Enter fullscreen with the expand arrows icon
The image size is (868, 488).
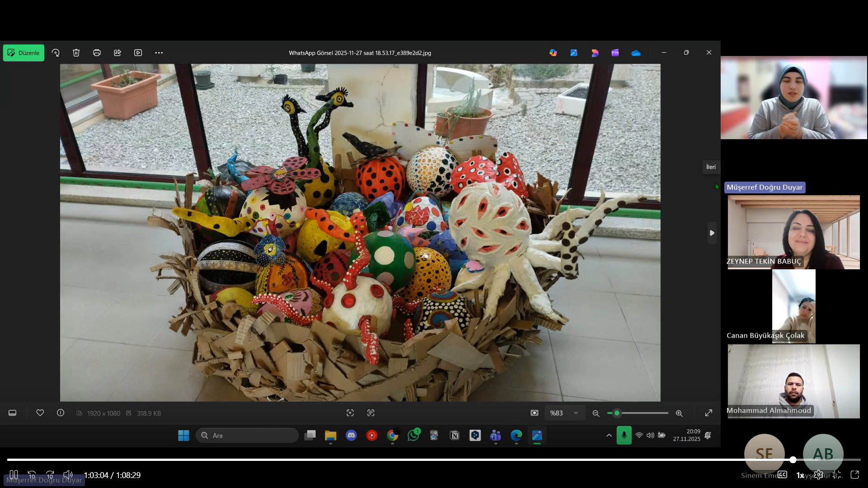[708, 413]
